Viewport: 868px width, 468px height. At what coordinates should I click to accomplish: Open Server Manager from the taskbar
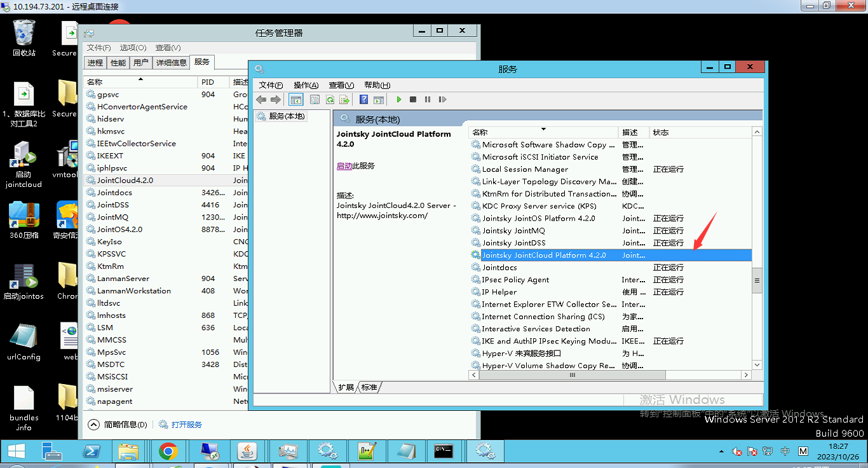pos(52,451)
